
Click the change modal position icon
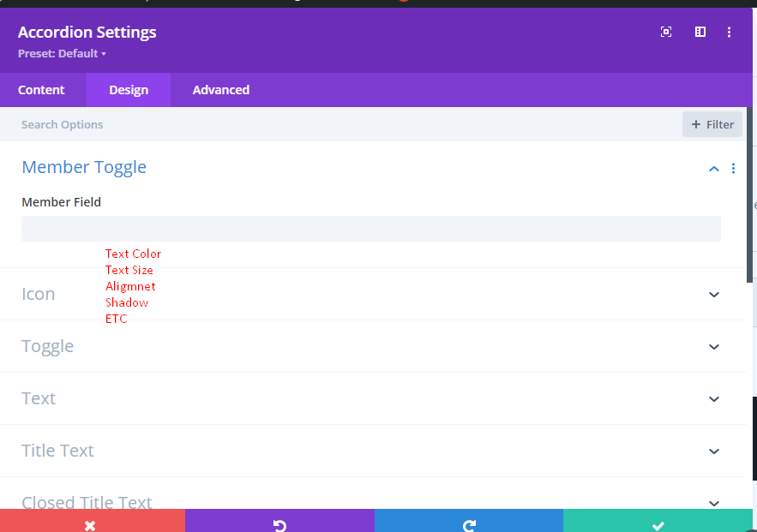tap(700, 32)
